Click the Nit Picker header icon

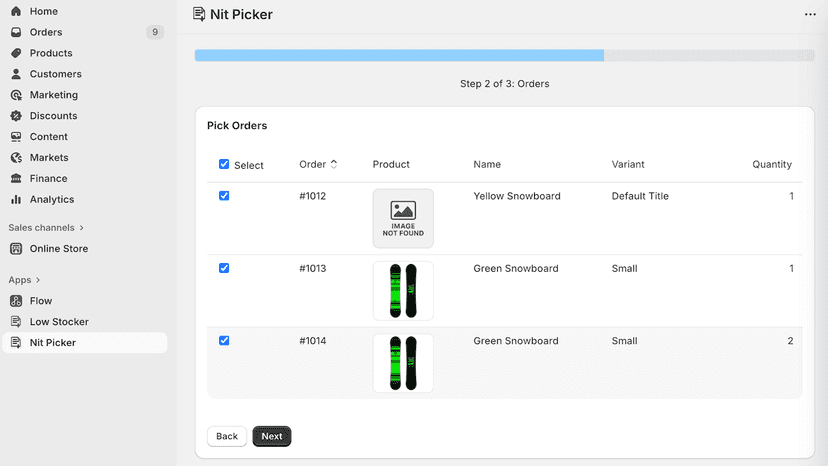pyautogui.click(x=199, y=14)
